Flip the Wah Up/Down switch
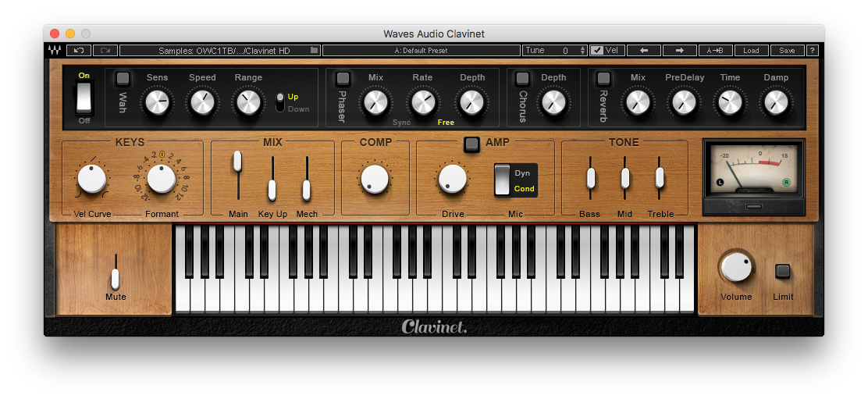Screen dimensions: 868x399 coord(280,102)
